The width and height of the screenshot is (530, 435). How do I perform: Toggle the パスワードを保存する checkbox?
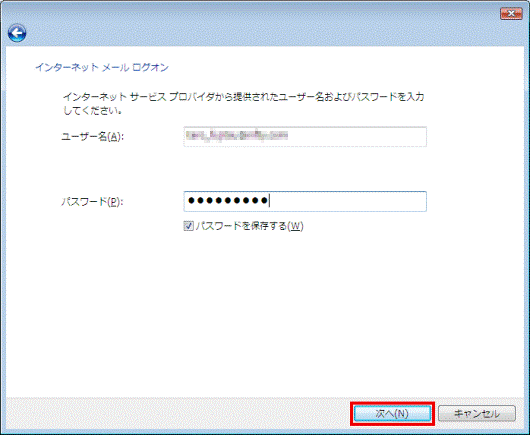[x=188, y=226]
